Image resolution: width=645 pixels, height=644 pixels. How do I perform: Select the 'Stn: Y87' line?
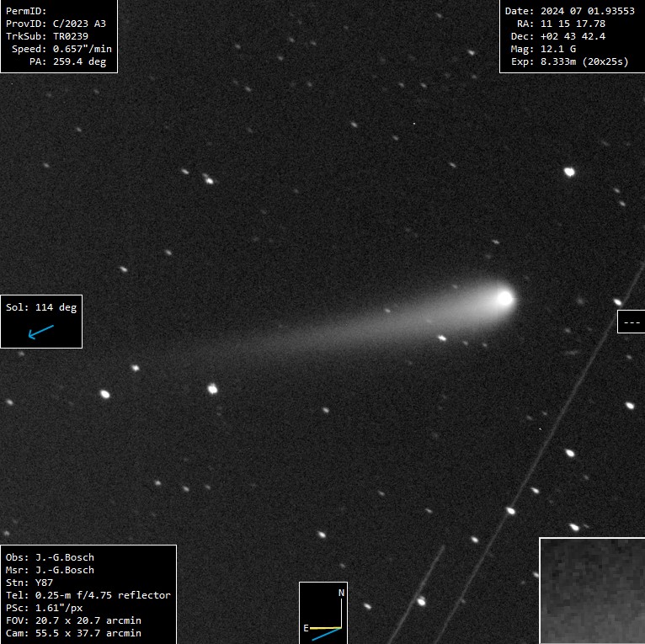pyautogui.click(x=29, y=583)
